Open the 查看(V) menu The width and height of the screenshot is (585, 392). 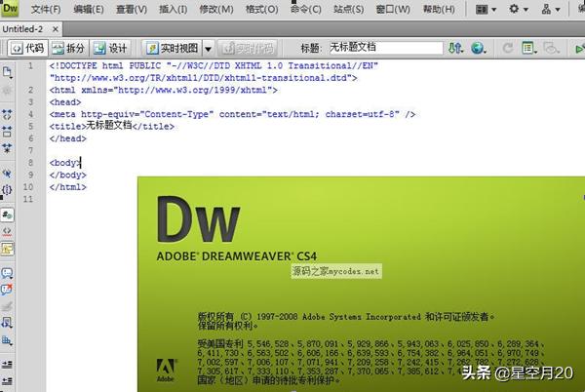[x=132, y=9]
